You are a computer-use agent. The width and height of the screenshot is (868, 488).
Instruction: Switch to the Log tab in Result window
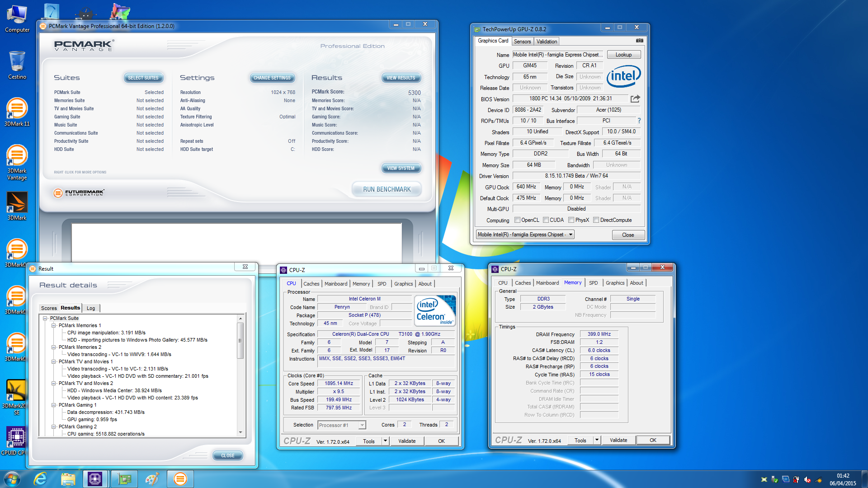click(x=91, y=308)
